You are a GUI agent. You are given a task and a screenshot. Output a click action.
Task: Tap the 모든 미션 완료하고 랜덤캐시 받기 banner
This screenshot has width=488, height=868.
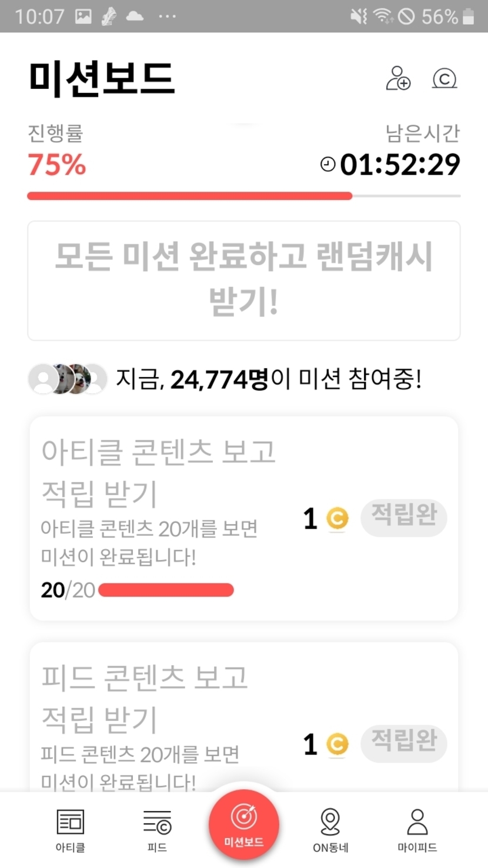[x=243, y=281]
